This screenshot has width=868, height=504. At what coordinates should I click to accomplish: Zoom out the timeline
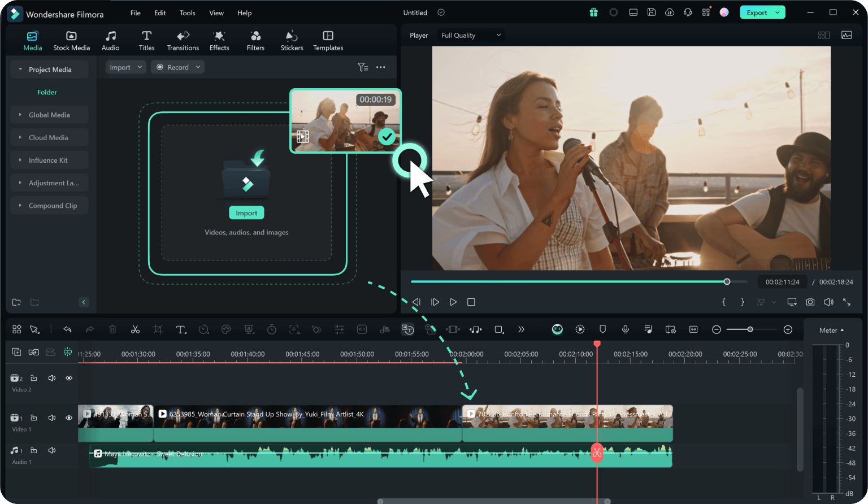click(x=717, y=329)
